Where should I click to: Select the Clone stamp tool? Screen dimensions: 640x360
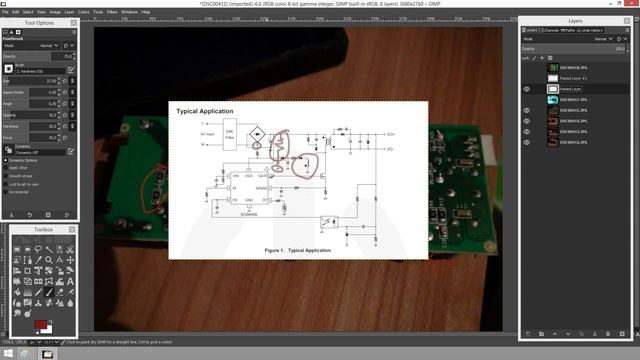pyautogui.click(x=38, y=303)
